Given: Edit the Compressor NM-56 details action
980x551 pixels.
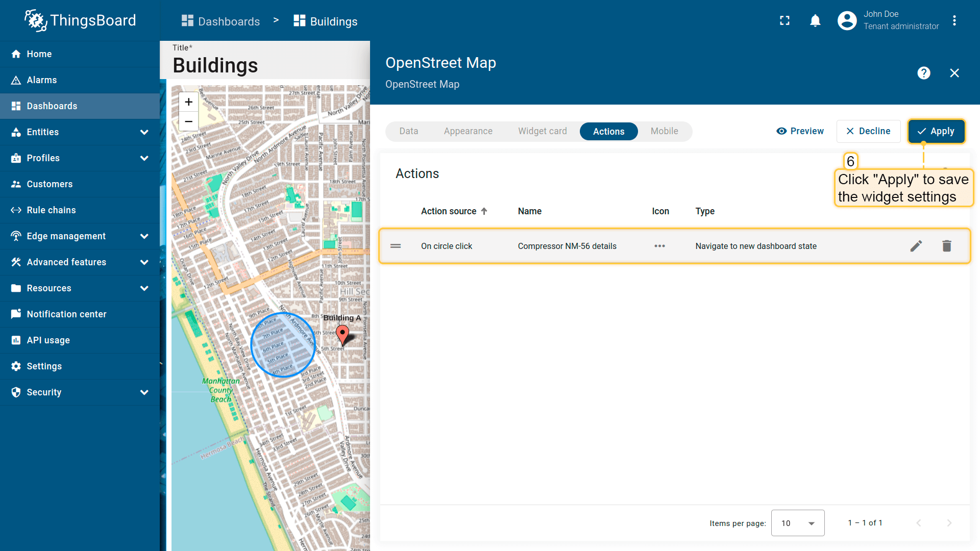Looking at the screenshot, I should (x=916, y=246).
